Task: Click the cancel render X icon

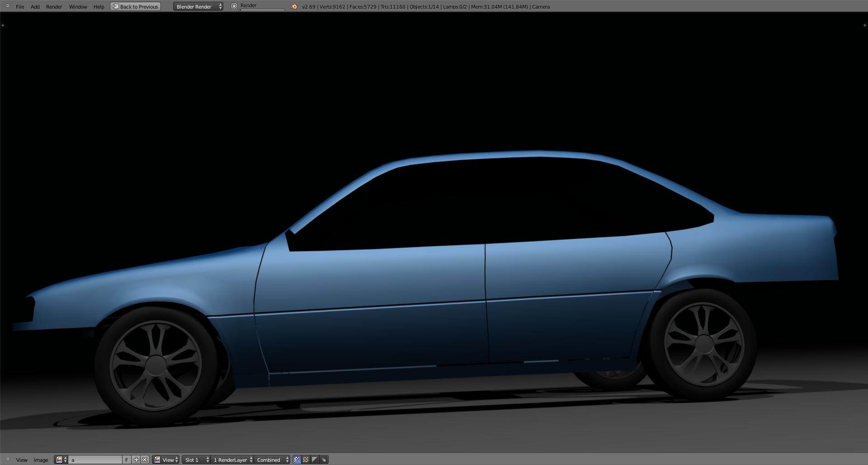Action: tap(234, 6)
